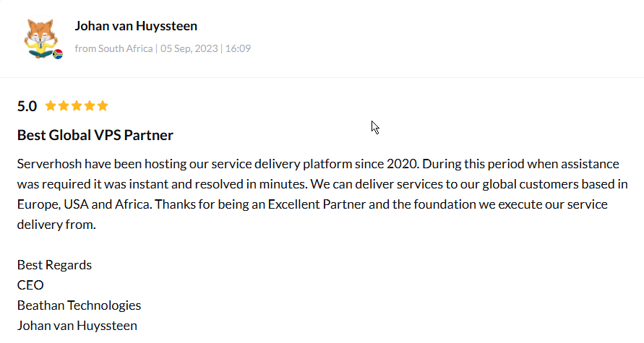Screen dimensions: 644x343
Task: Click the South Africa flag badge
Action: click(58, 53)
